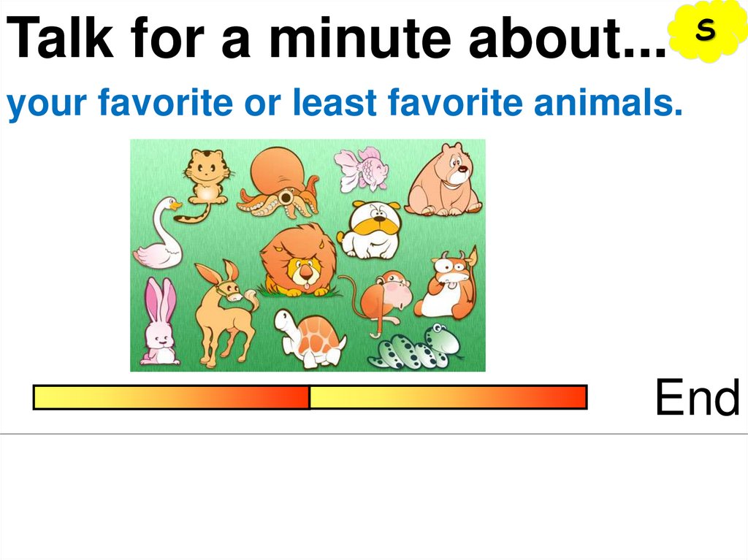Select the turtle picture
This screenshot has height=560, width=748.
[x=311, y=337]
